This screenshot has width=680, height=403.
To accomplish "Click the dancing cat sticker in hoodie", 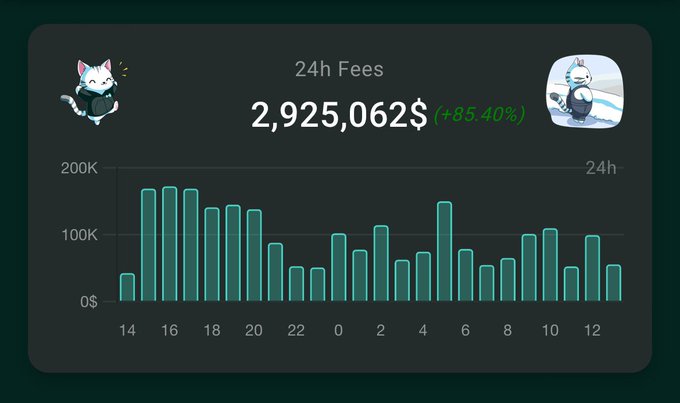I will point(94,92).
